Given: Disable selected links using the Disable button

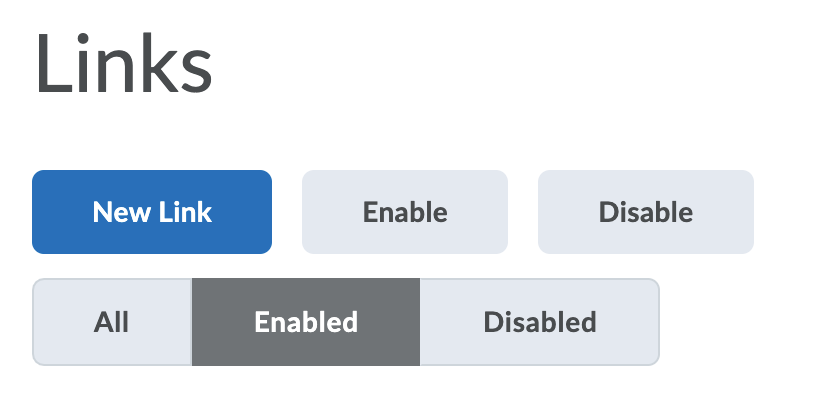Looking at the screenshot, I should (646, 212).
